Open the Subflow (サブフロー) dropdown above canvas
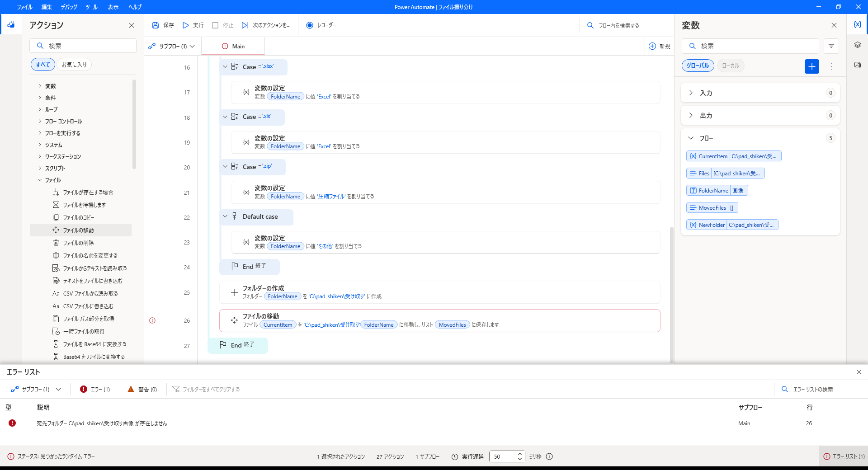 pyautogui.click(x=172, y=46)
